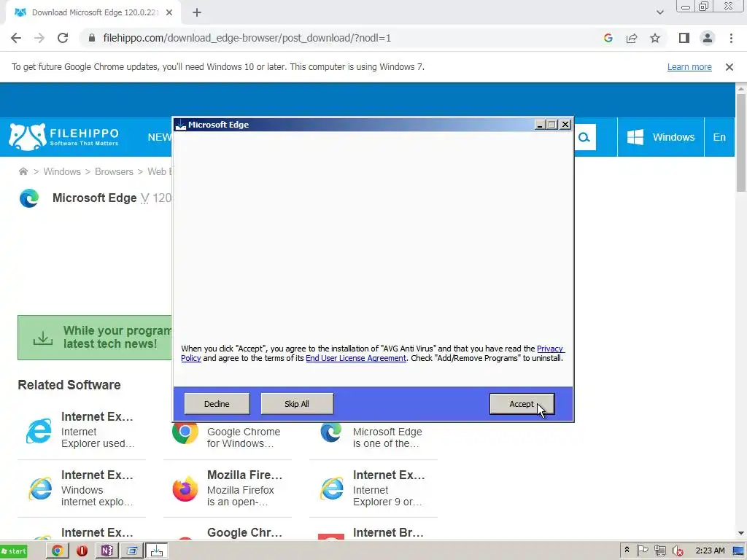Click the Windows breadcrumb link

(62, 171)
